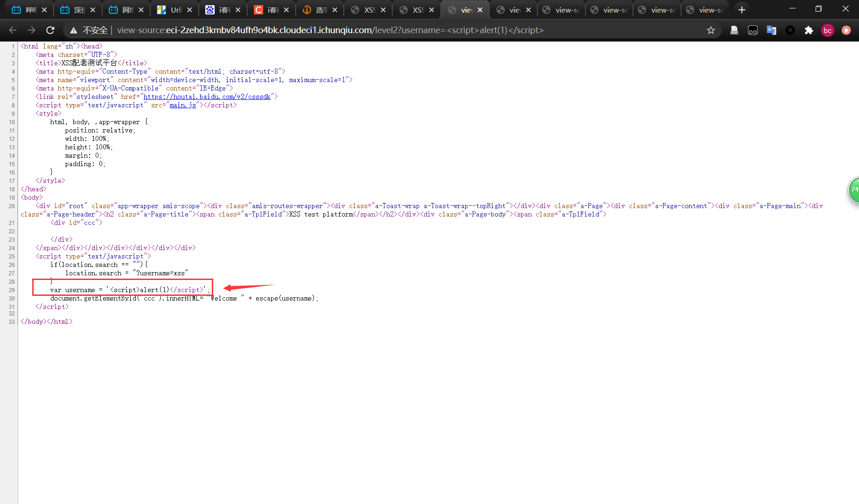Click the 'position: relative;' CSS line

point(100,130)
